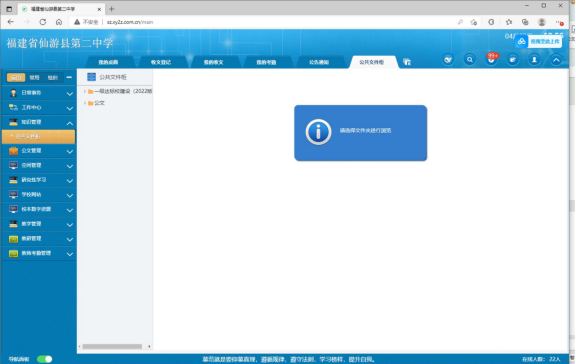Open notifications icon with 99+ badge
Viewport: 576px width, 364px height.
[x=491, y=60]
